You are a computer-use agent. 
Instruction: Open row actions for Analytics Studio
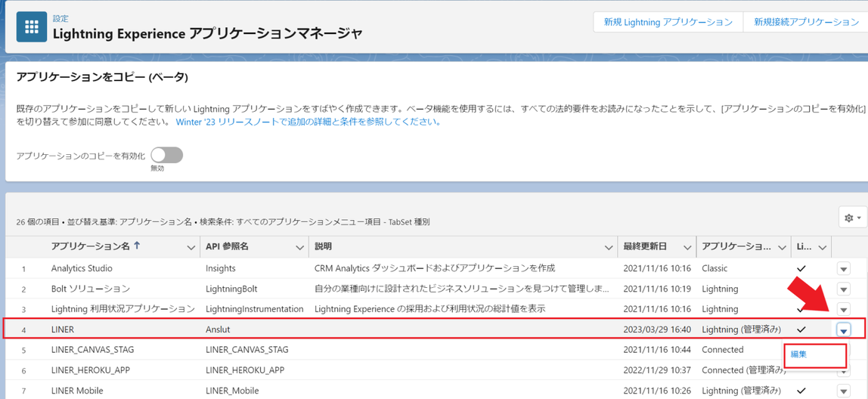(844, 268)
